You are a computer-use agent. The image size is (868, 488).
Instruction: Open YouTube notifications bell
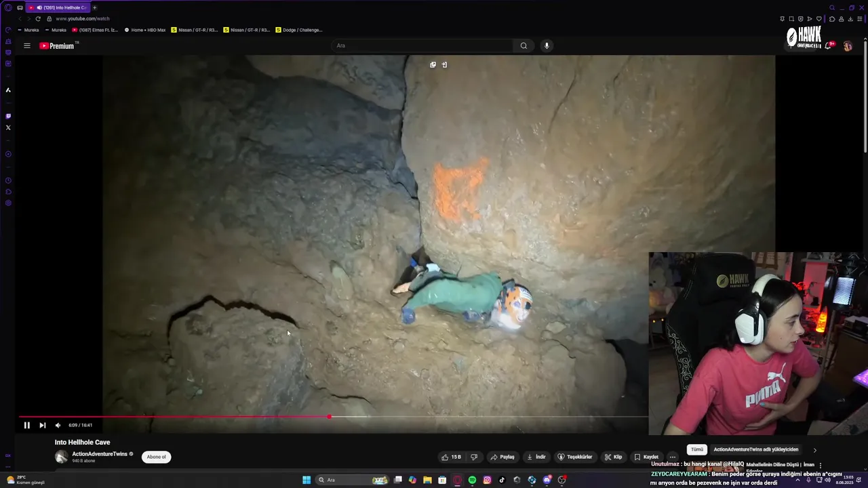click(828, 45)
